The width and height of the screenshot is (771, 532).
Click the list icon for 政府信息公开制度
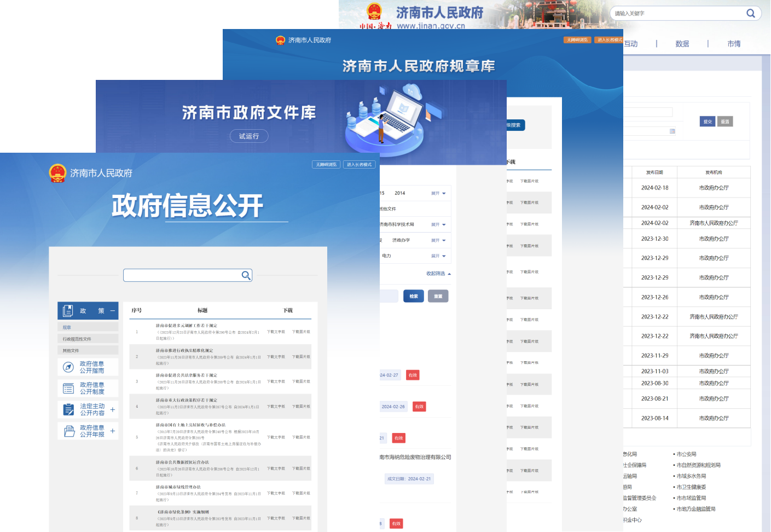coord(68,389)
